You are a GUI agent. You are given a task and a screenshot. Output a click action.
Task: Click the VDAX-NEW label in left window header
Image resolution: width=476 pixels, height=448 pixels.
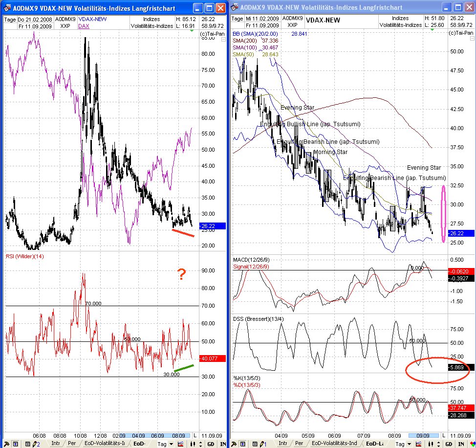point(92,19)
